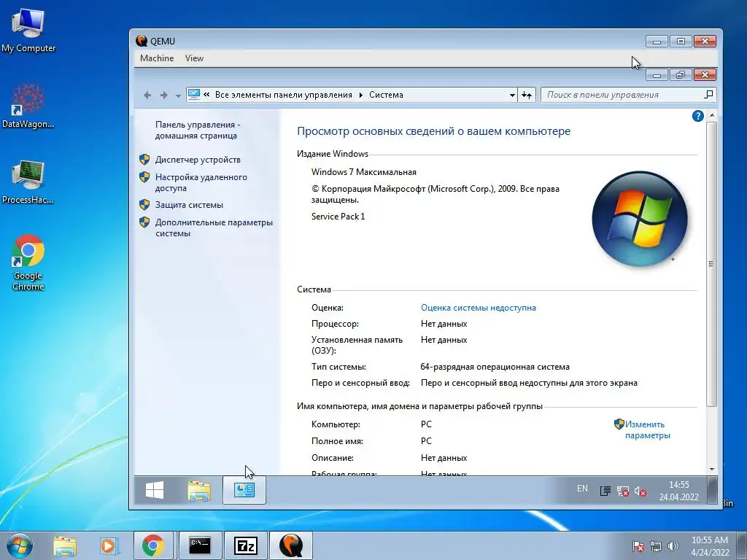This screenshot has width=747, height=560.
Task: Go forward in Control Panel navigation
Action: coord(164,96)
